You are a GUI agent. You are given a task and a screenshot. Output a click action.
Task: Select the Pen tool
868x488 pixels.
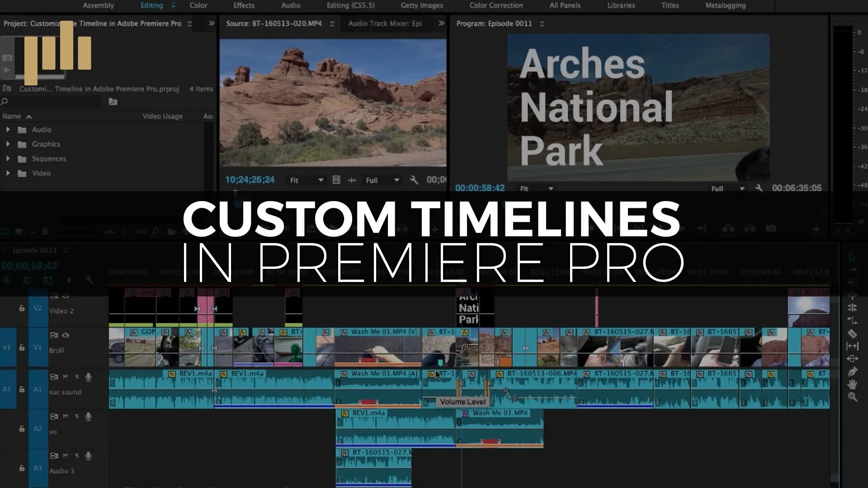pos(852,372)
